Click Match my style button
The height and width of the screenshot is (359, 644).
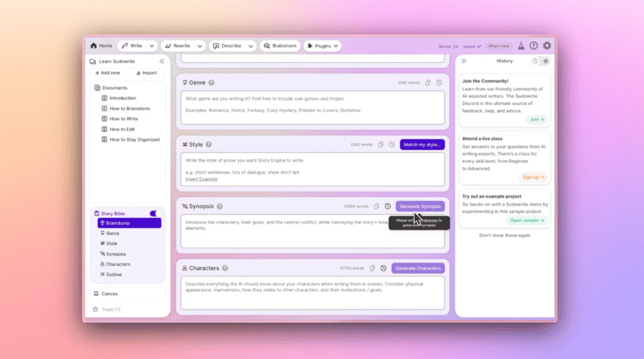tap(422, 145)
